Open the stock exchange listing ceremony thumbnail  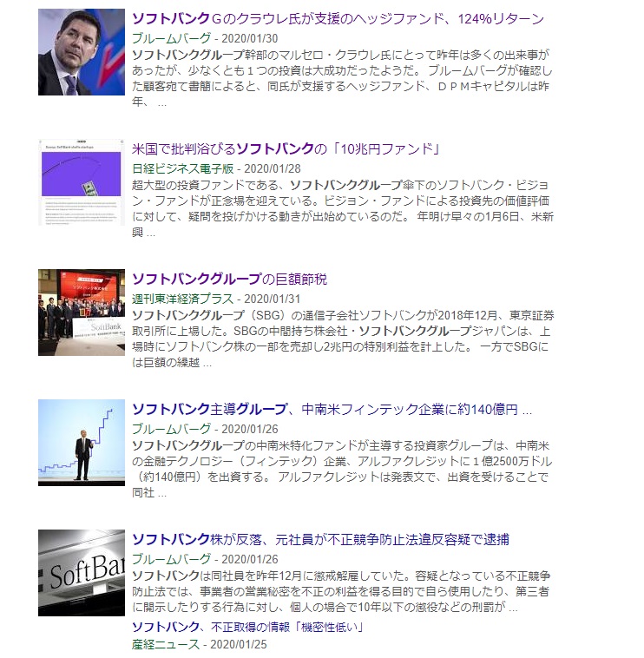(82, 313)
